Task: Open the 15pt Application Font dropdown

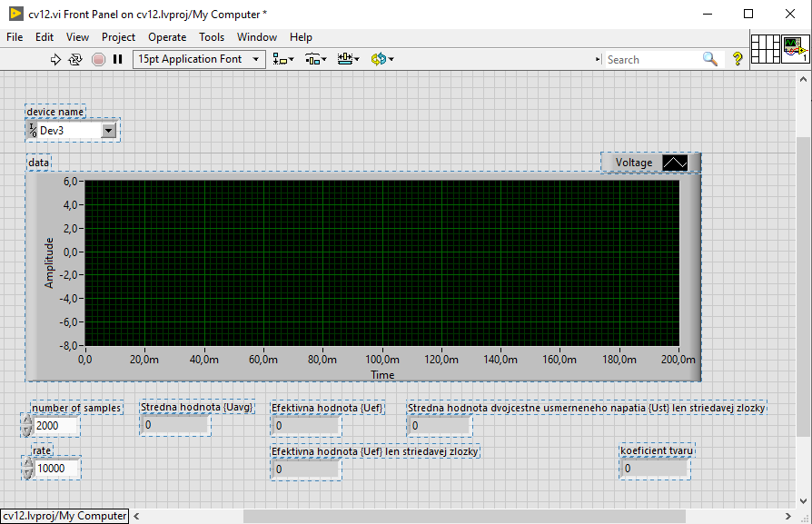Action: point(199,59)
